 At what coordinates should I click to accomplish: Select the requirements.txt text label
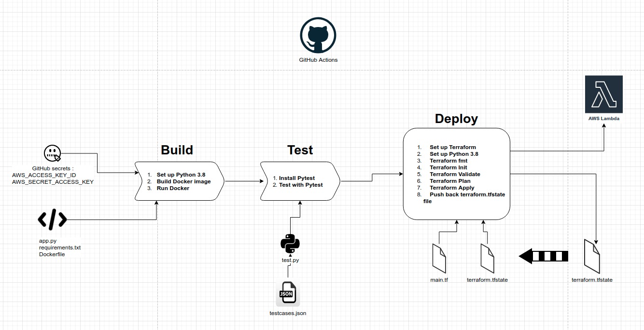[60, 247]
